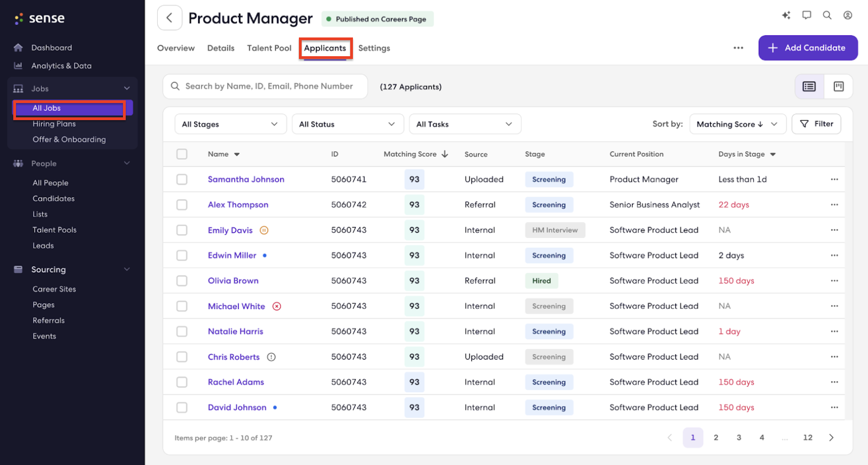Screen dimensions: 868x465
Task: Open the user profile icon
Action: pyautogui.click(x=848, y=15)
